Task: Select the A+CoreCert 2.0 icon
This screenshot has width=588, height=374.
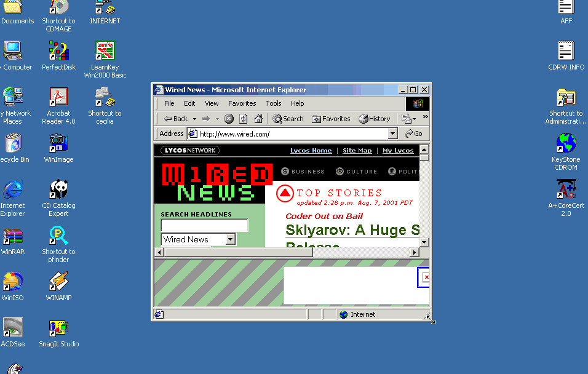Action: click(x=566, y=198)
